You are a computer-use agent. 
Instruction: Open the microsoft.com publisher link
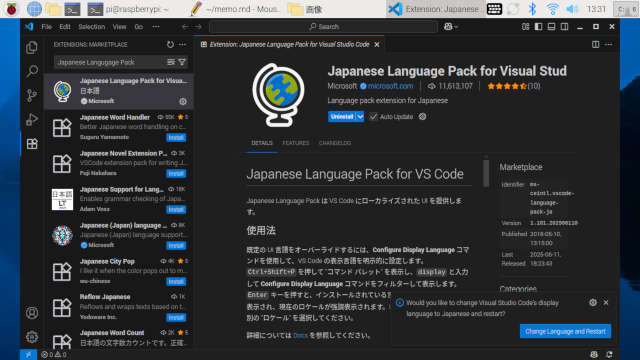tap(390, 86)
